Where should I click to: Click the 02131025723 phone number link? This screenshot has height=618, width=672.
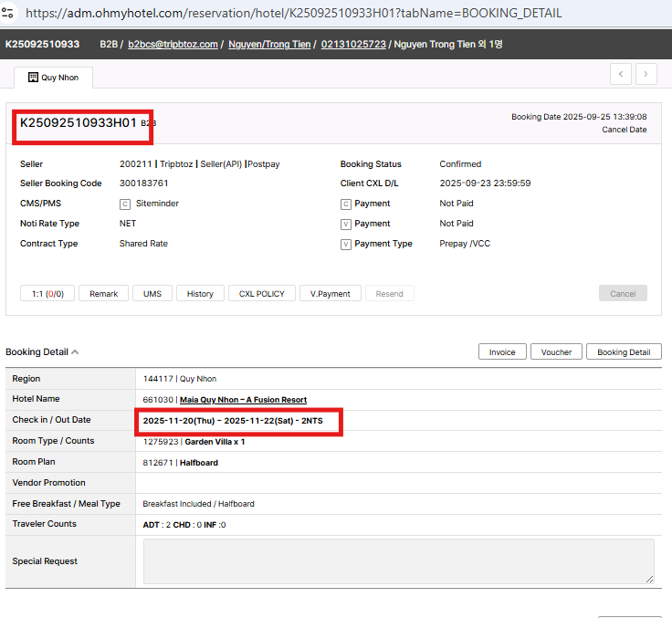(x=353, y=44)
